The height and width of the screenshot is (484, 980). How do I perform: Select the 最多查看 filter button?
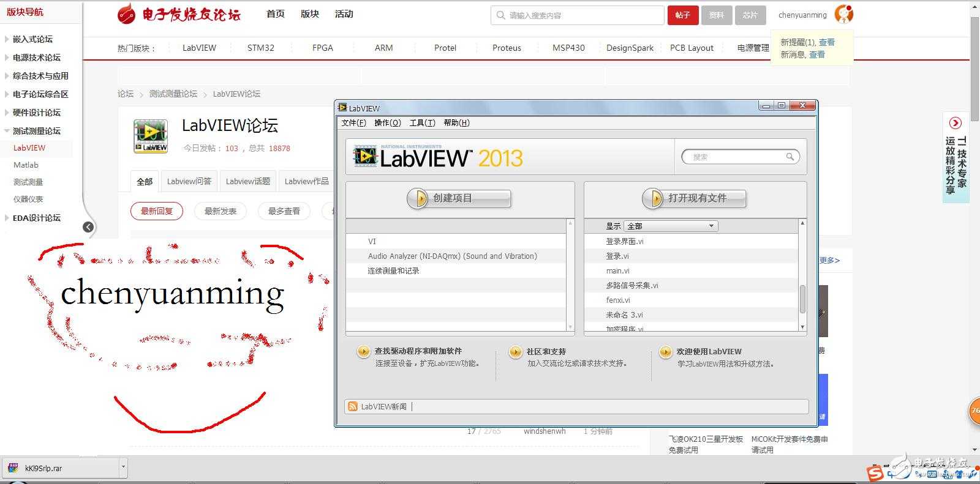pyautogui.click(x=284, y=211)
